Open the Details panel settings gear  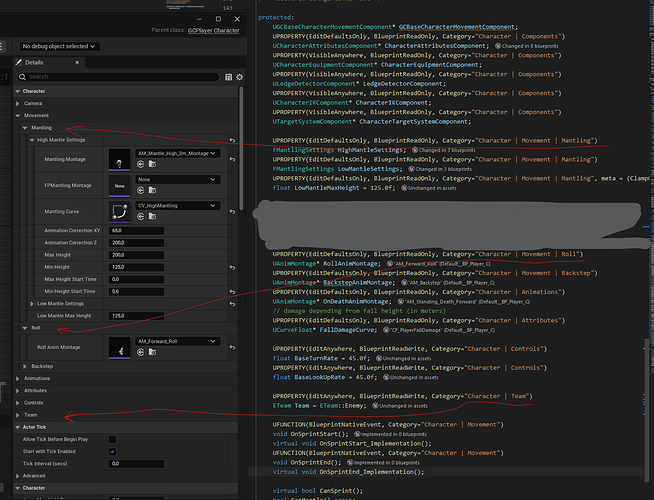240,76
